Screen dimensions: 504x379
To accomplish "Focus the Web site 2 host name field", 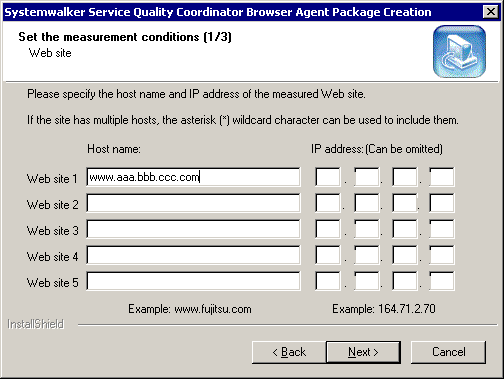I will coord(193,203).
